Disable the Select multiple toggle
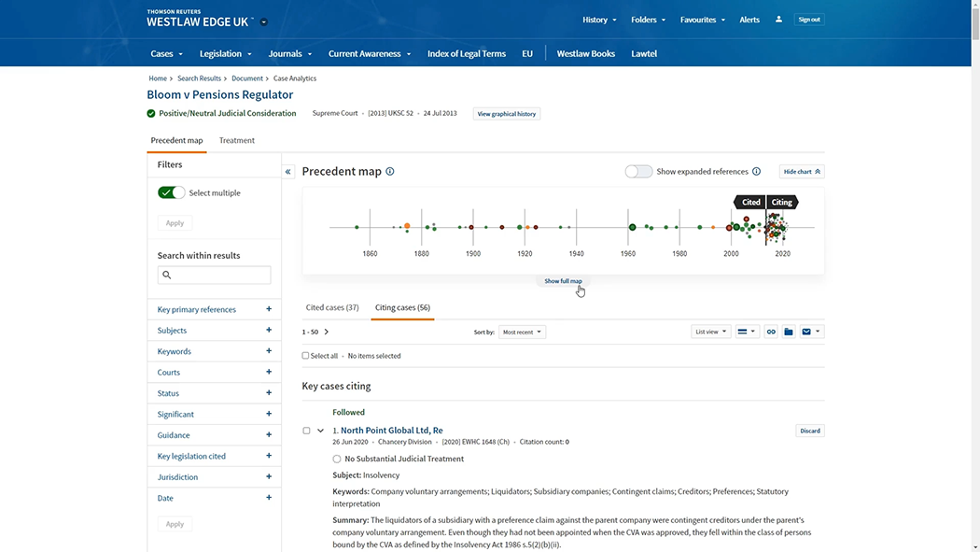Screen dimensions: 980x552 (171, 192)
